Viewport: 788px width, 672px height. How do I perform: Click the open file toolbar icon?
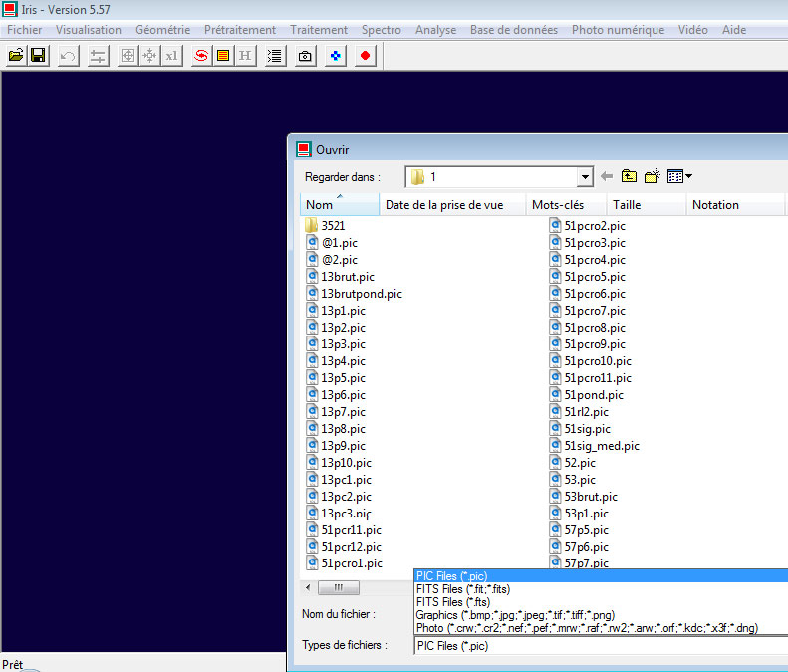point(16,55)
